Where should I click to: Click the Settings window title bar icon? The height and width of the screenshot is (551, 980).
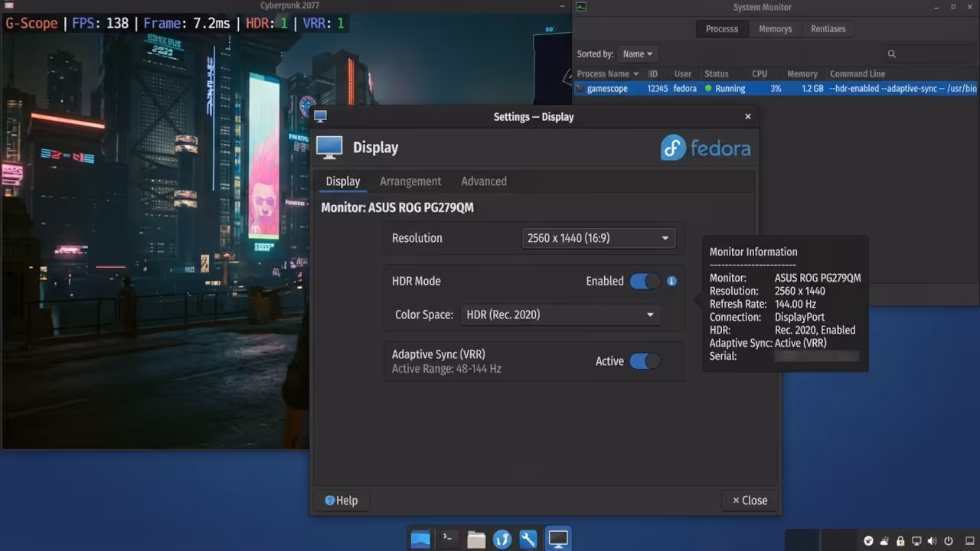pos(320,116)
